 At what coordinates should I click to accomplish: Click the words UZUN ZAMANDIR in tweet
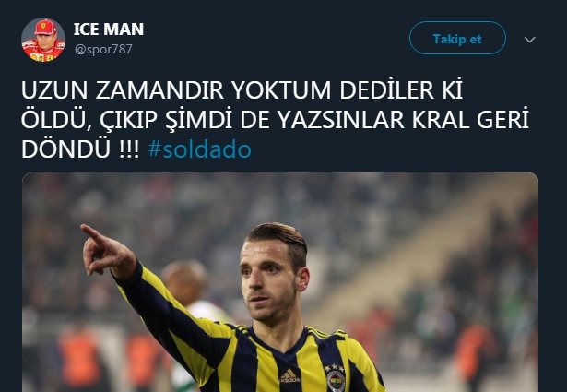(123, 89)
